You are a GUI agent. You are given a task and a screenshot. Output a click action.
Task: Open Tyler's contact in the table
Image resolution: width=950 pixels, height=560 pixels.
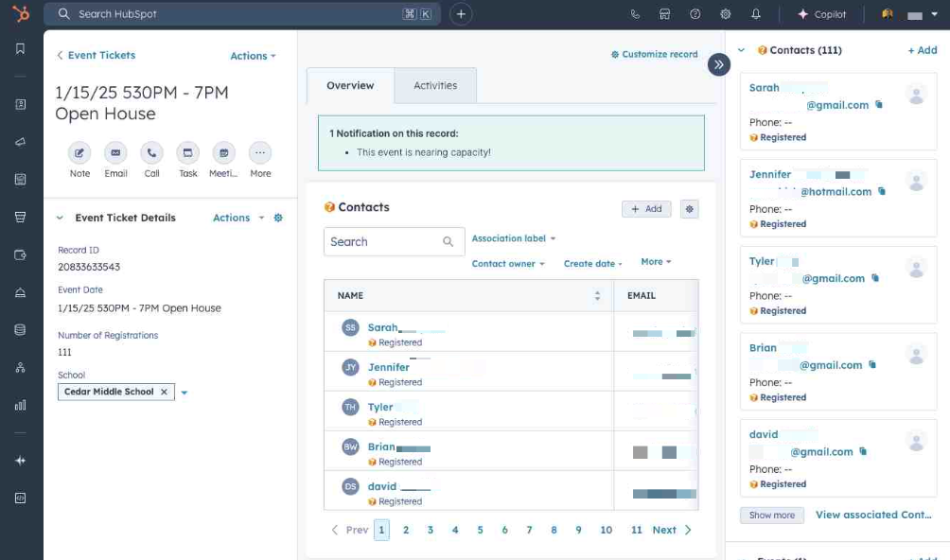pos(380,407)
